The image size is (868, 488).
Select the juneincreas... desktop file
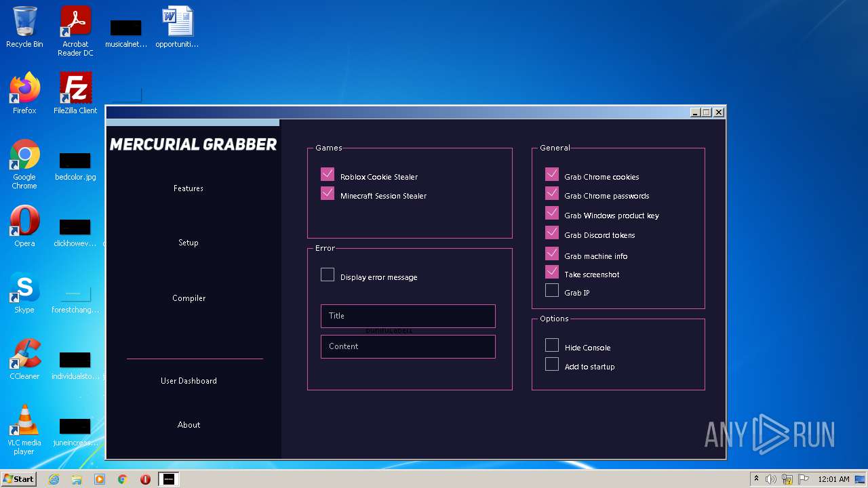tap(75, 432)
